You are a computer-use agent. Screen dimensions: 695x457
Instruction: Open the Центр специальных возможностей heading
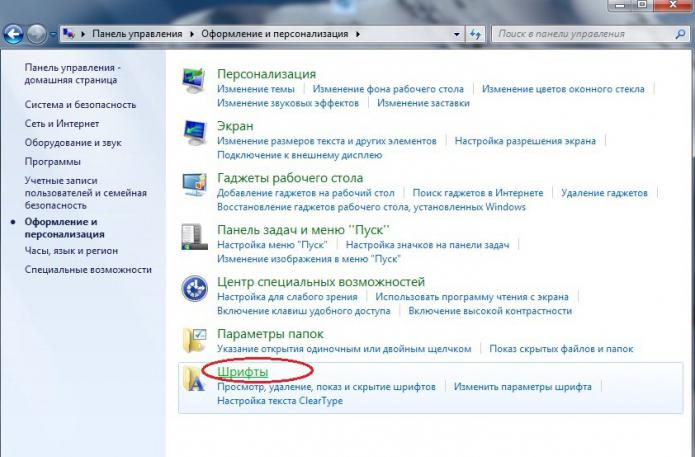pyautogui.click(x=321, y=282)
